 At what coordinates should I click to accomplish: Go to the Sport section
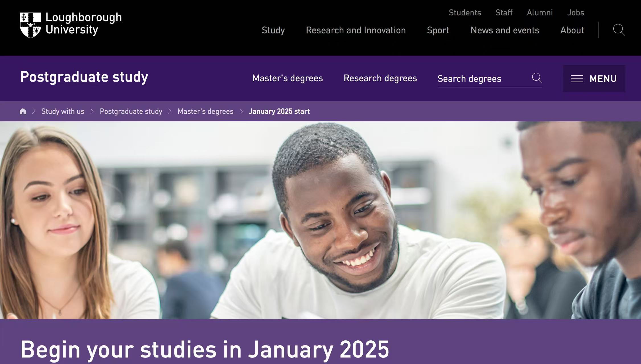438,30
